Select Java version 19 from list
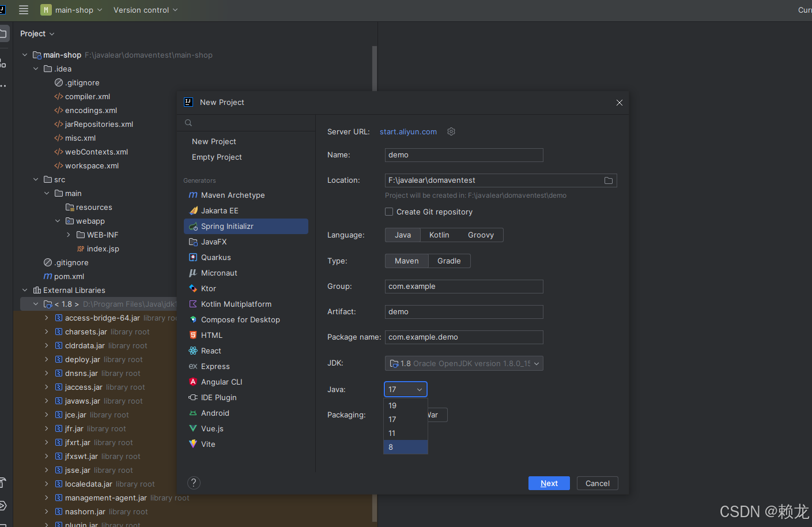The image size is (812, 527). pyautogui.click(x=406, y=406)
